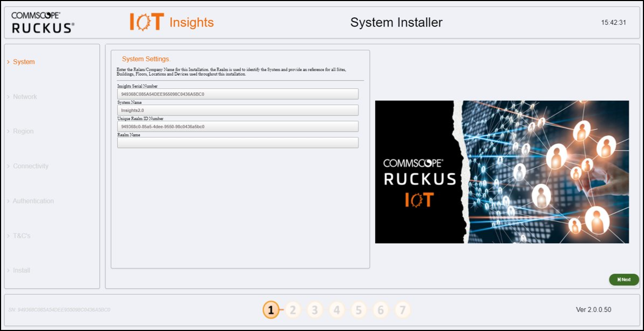Select the Install sidebar item

pyautogui.click(x=21, y=270)
